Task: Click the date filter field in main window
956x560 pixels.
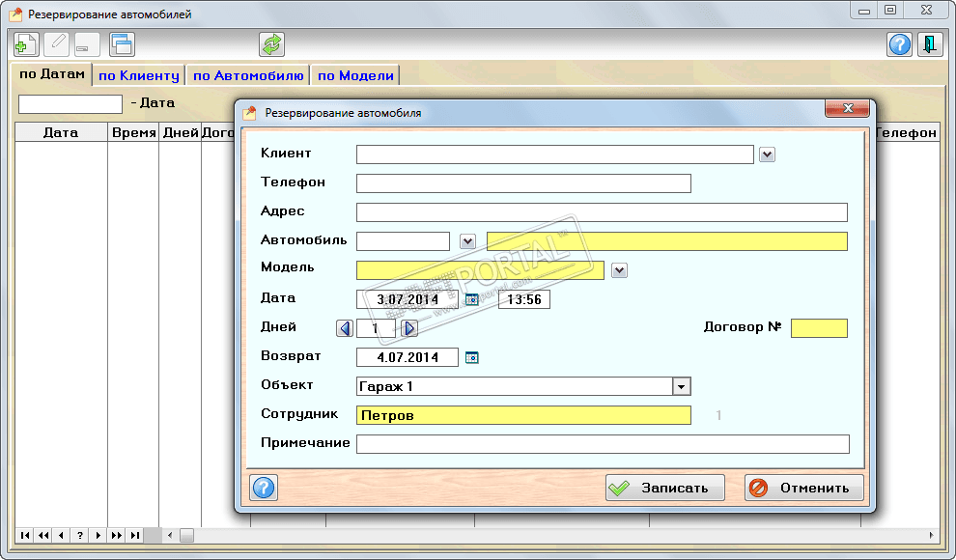Action: pyautogui.click(x=70, y=104)
